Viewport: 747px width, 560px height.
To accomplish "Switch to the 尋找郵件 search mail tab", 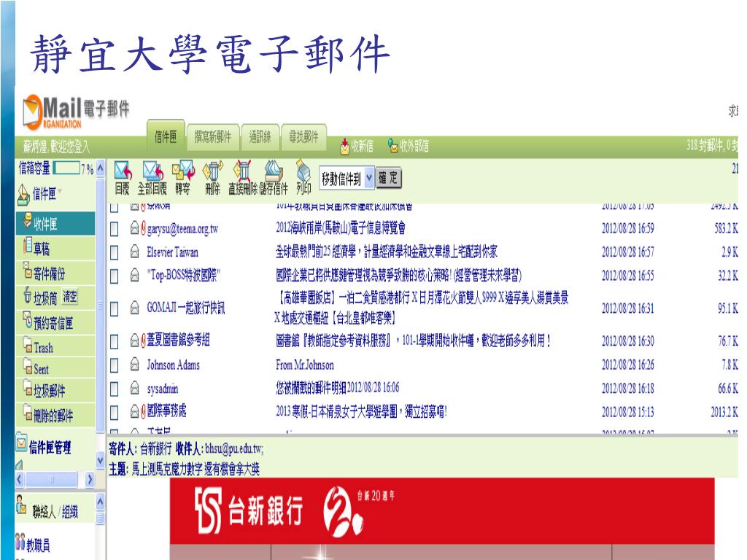I will point(303,136).
